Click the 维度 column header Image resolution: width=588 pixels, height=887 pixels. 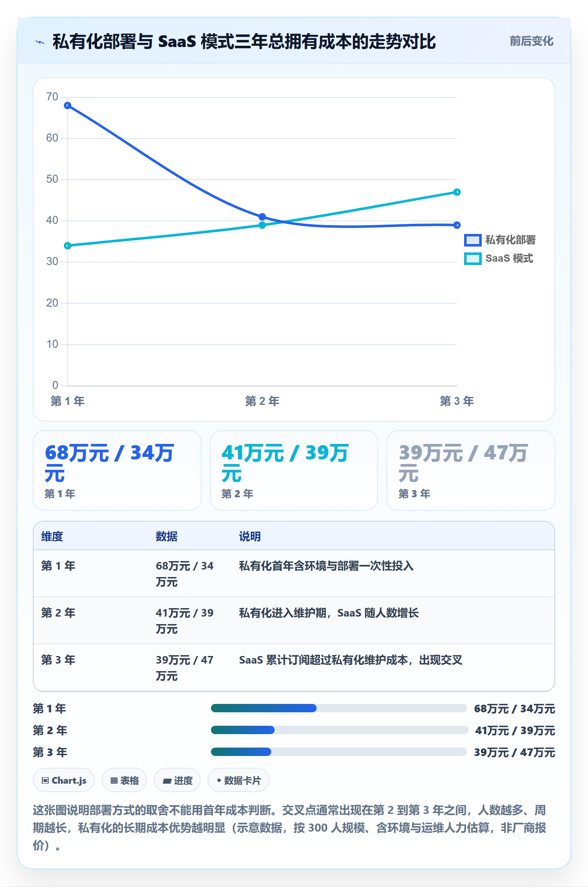52,536
